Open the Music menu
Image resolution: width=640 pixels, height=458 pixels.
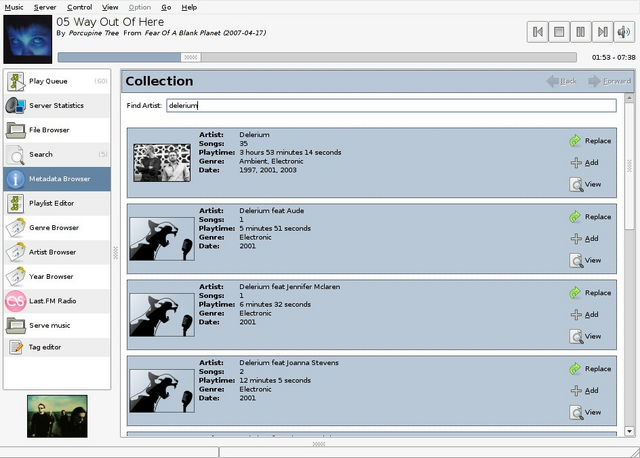(x=14, y=7)
